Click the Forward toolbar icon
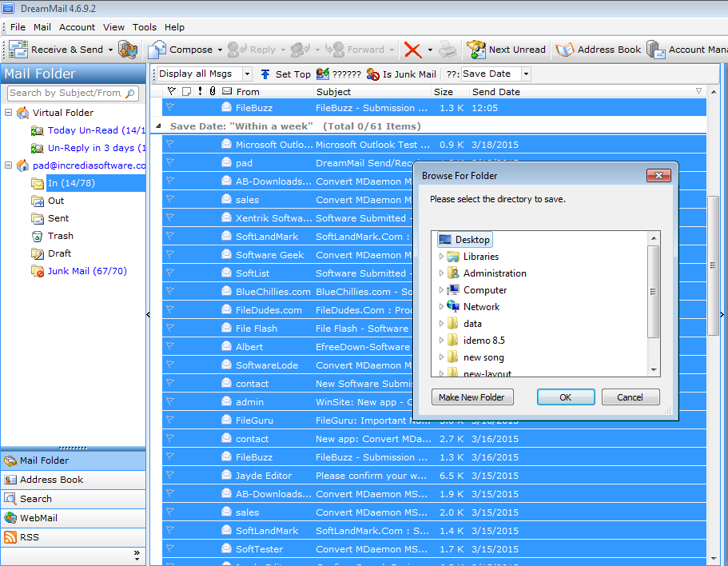The image size is (728, 566). tap(334, 50)
